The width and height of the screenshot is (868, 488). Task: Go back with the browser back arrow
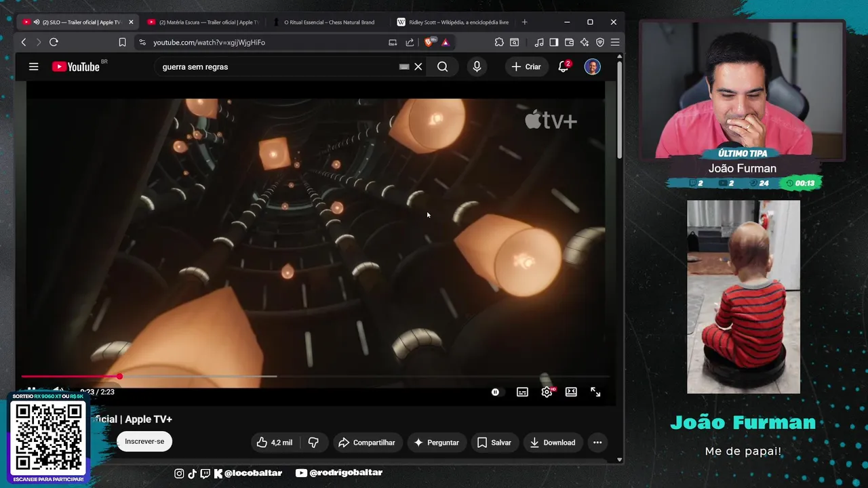[24, 42]
